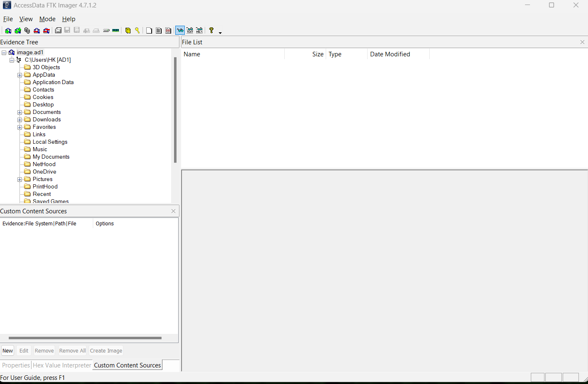Sort file list by Size column

point(305,54)
